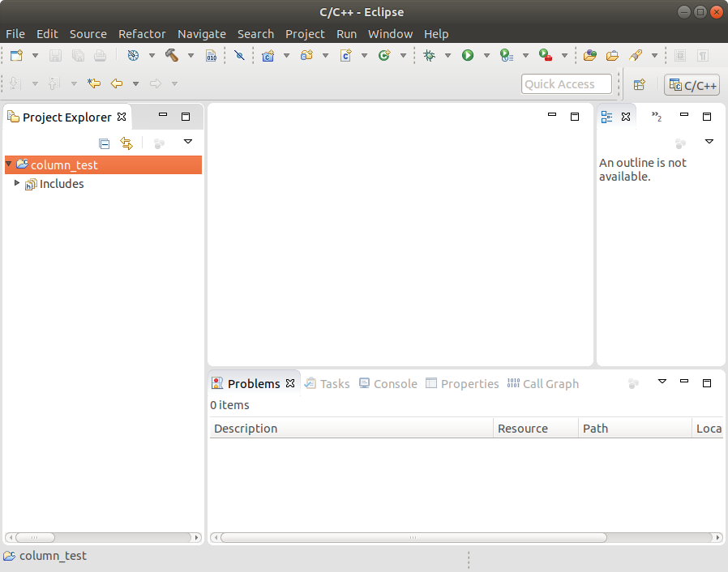
Task: Open Problems View Menu triangle
Action: pyautogui.click(x=662, y=382)
